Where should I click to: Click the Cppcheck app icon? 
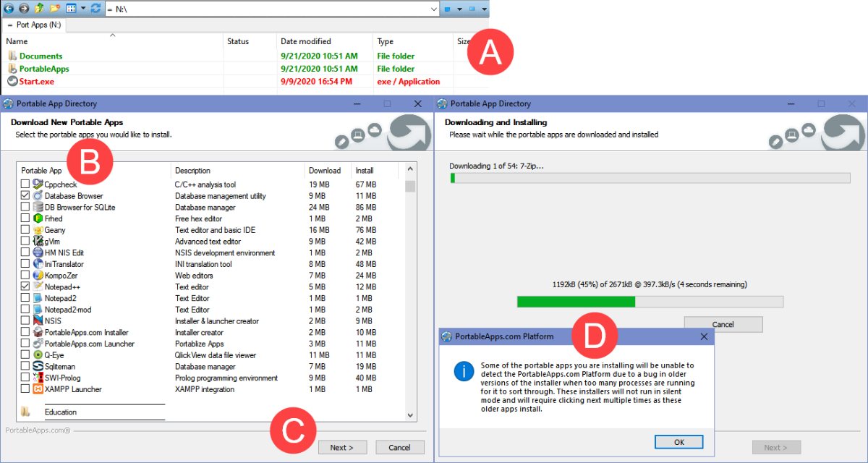[38, 184]
